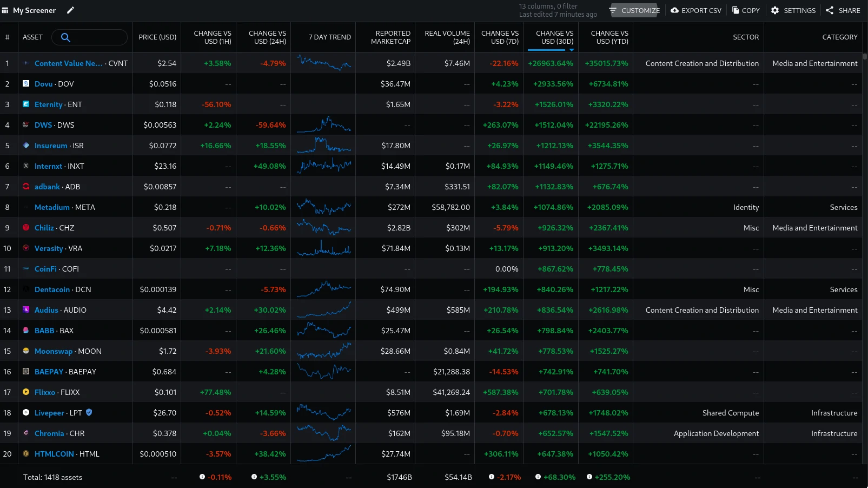Image resolution: width=868 pixels, height=488 pixels.
Task: Click the vertical scrollbar on the table
Action: click(x=865, y=56)
